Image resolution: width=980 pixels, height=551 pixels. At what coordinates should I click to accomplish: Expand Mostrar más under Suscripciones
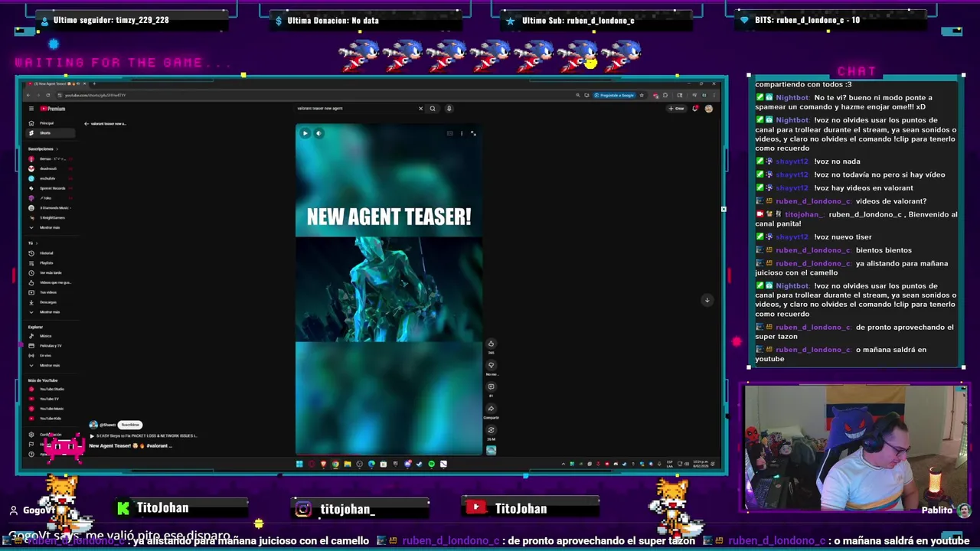pos(49,227)
